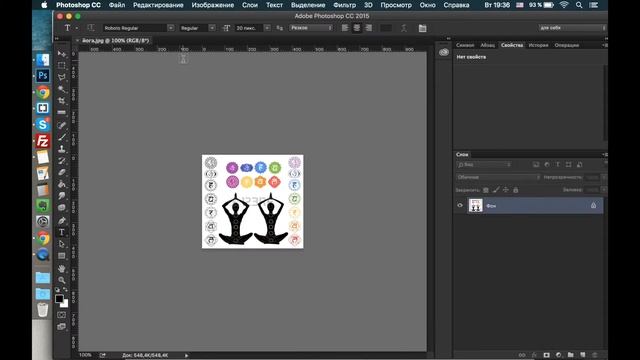This screenshot has width=640, height=360.
Task: Select the Path Selection tool
Action: pyautogui.click(x=62, y=244)
